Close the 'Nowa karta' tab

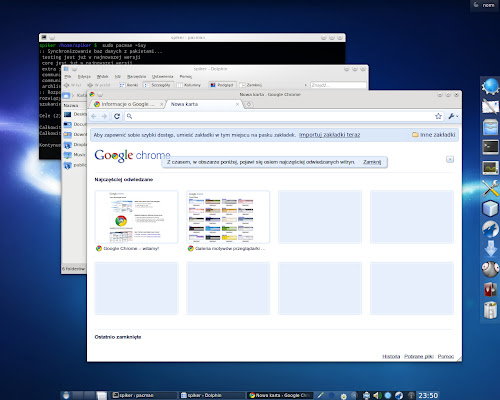[237, 104]
